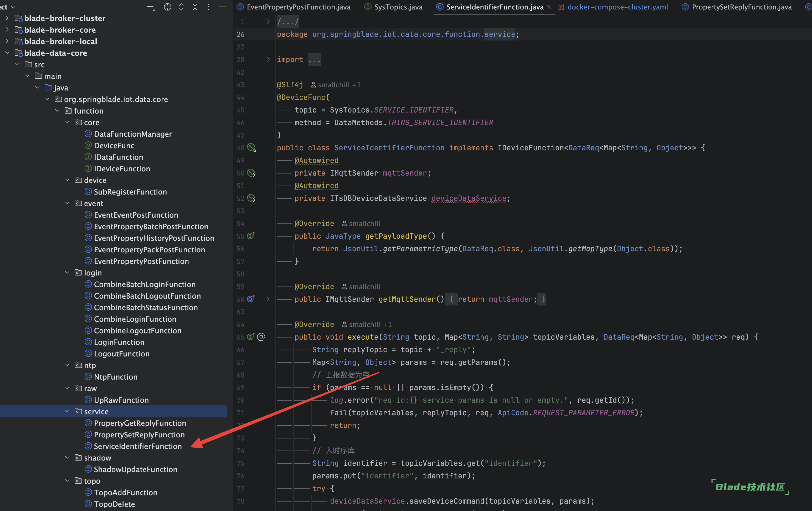Click the docker-compose-cluster.yaml file icon in tab

[x=561, y=7]
